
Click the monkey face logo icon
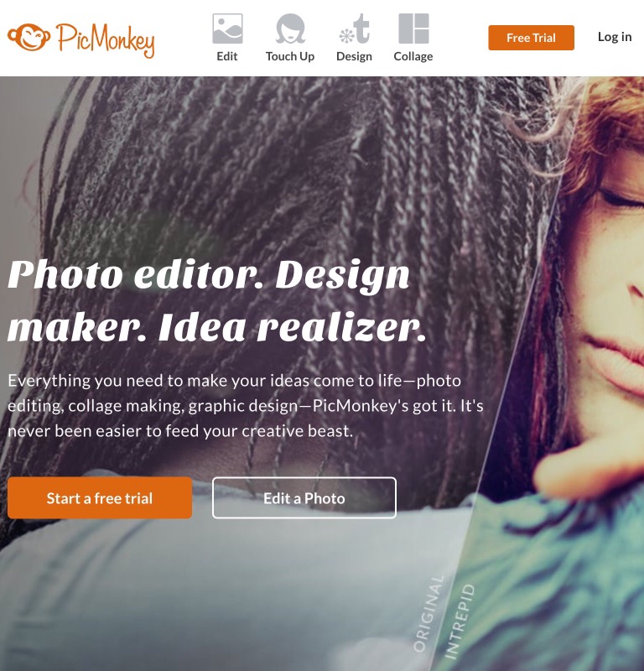pyautogui.click(x=29, y=37)
